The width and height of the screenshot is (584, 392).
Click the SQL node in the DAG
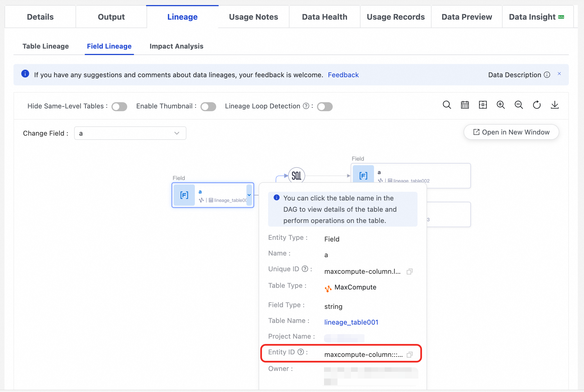point(296,176)
